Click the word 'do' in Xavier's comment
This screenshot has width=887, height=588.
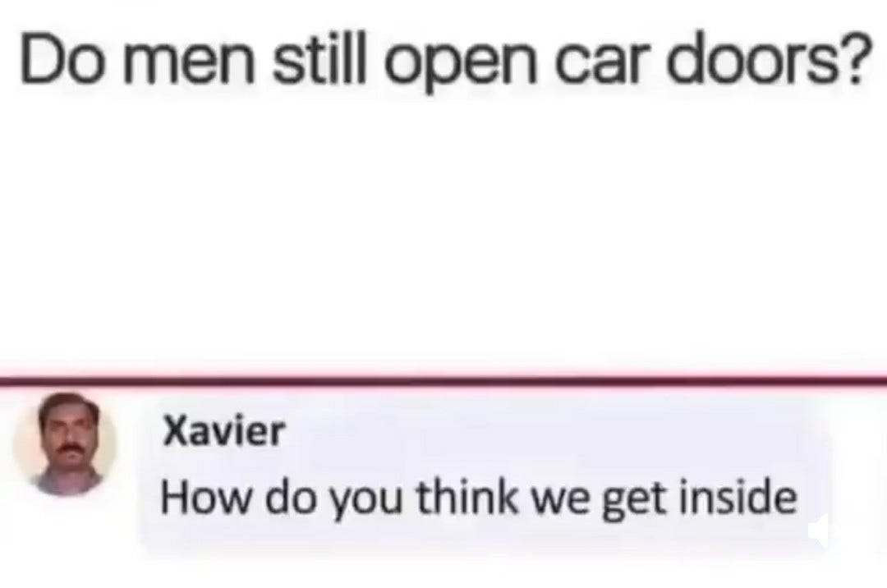point(288,498)
